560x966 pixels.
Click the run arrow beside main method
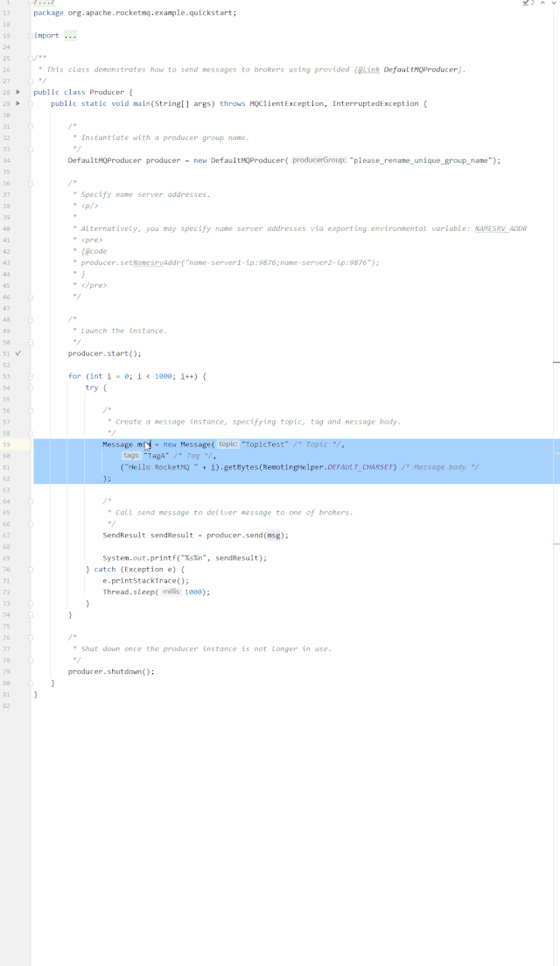[18, 103]
